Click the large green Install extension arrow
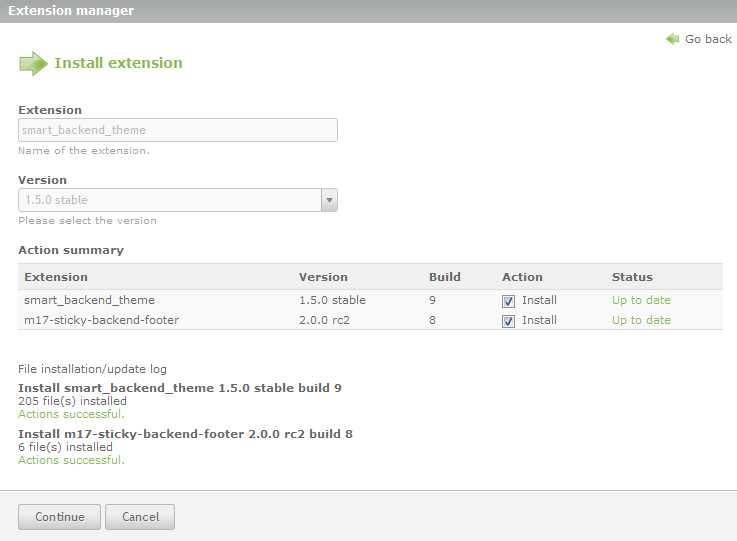The width and height of the screenshot is (737, 541). [x=33, y=63]
